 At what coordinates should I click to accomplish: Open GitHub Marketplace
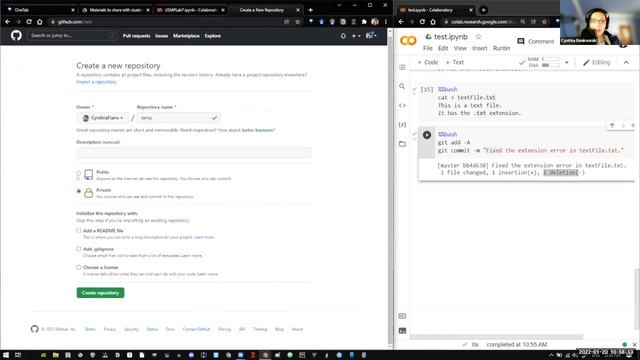(x=186, y=36)
